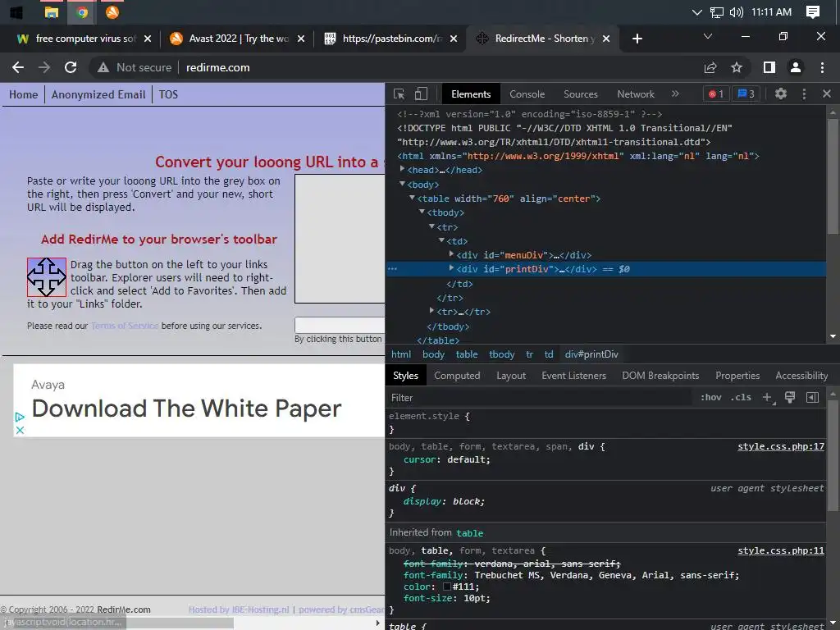This screenshot has height=630, width=840.
Task: Open the Anonymized Email page
Action: coord(98,95)
